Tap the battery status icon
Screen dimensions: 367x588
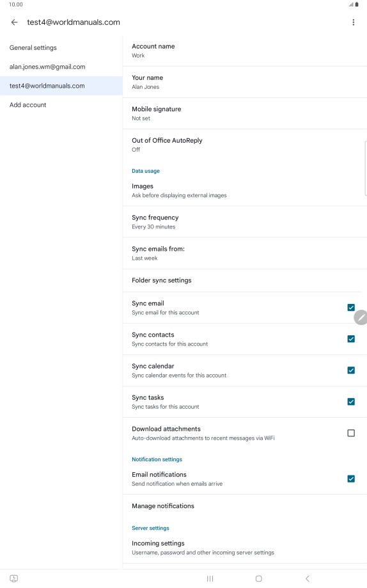pos(357,4)
